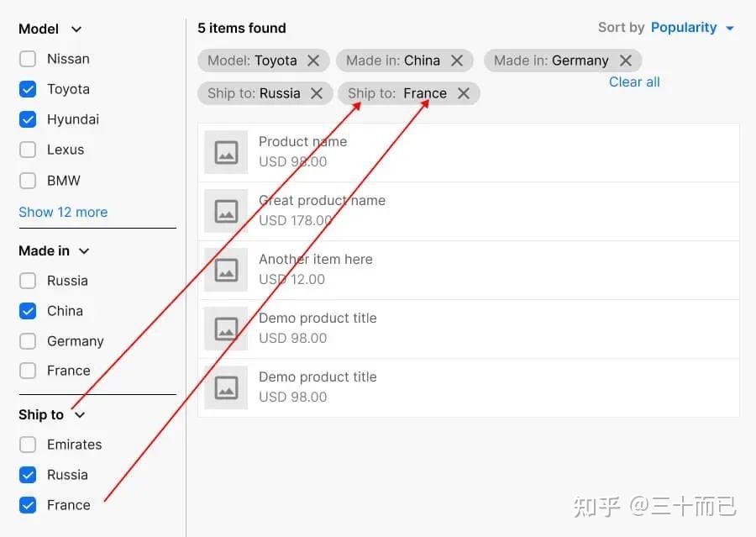The image size is (756, 537).
Task: Click the Toyota label in sidebar
Action: pos(69,89)
